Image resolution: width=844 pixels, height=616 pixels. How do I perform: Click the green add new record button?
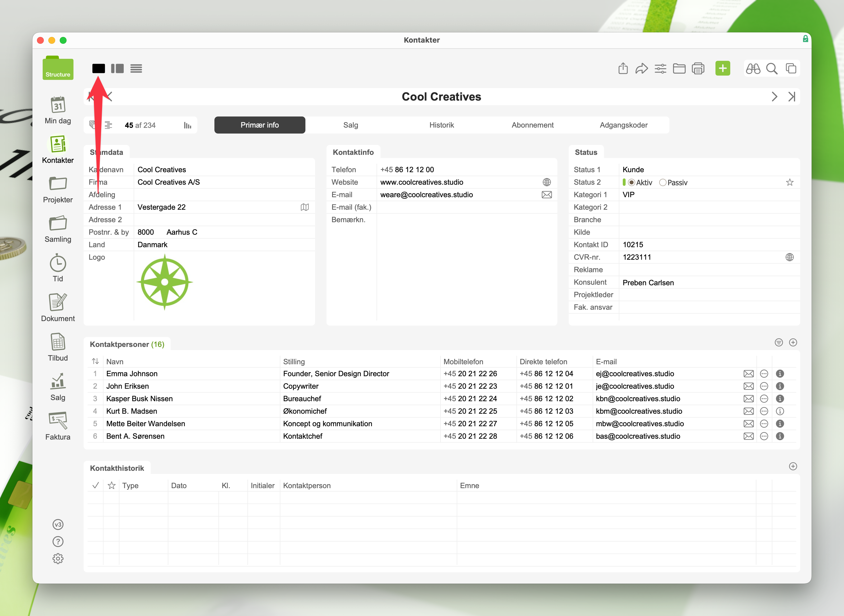[x=722, y=68]
